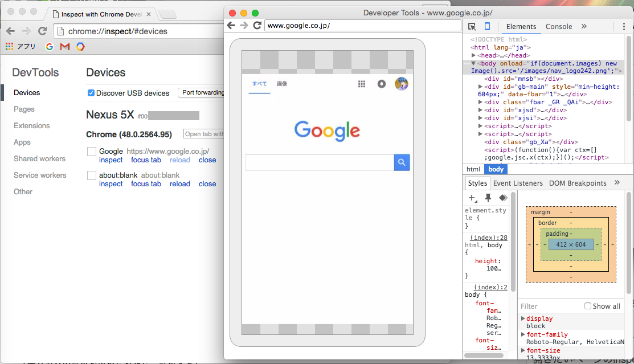
Task: Select Extensions in DevTools sidebar
Action: pos(31,126)
